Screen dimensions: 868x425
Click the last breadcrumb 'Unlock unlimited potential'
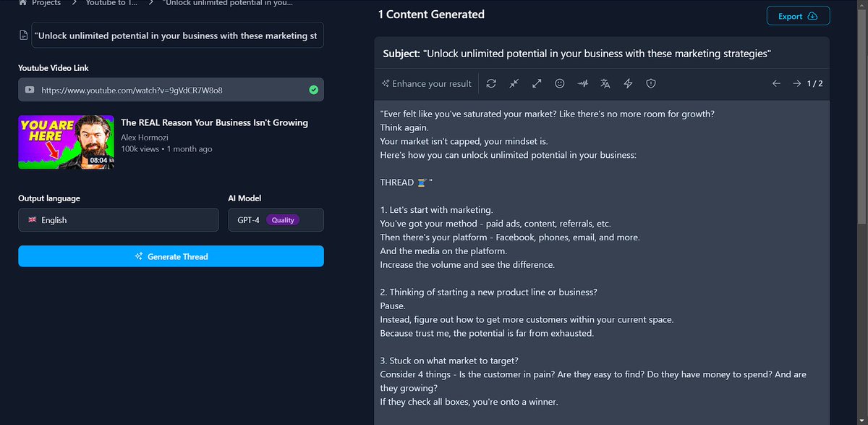(x=227, y=4)
